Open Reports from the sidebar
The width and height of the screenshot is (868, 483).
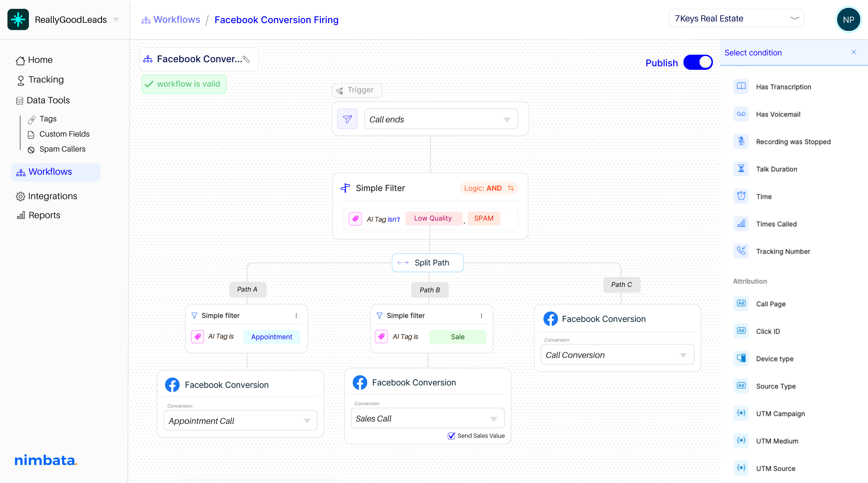[x=44, y=215]
